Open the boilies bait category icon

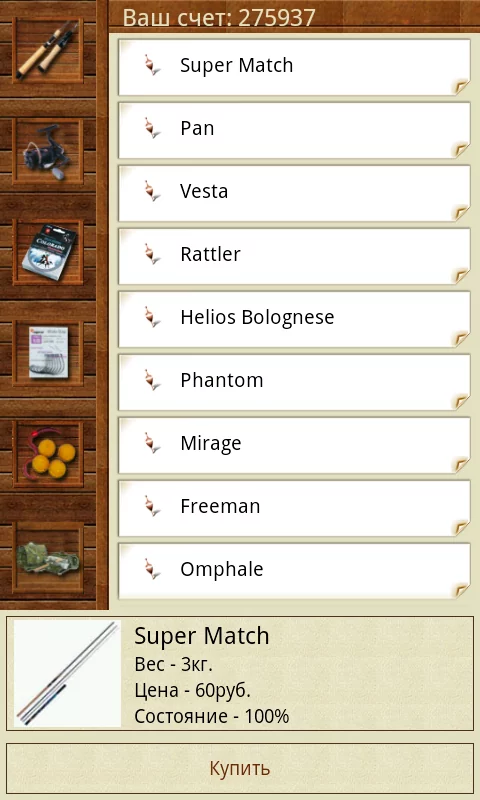(x=48, y=454)
